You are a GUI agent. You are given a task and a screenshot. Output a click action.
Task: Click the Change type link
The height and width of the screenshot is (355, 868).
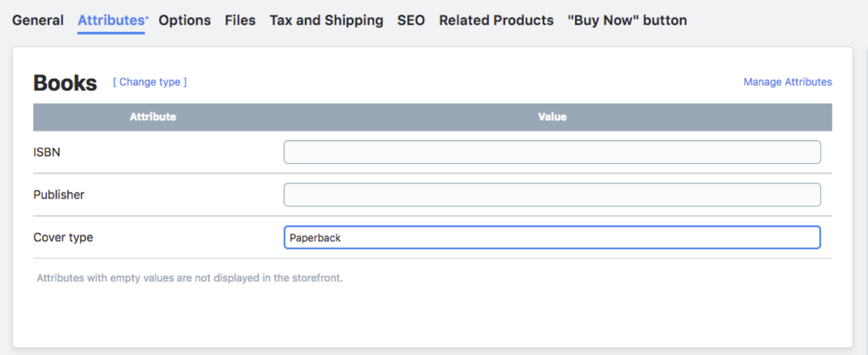(x=150, y=82)
